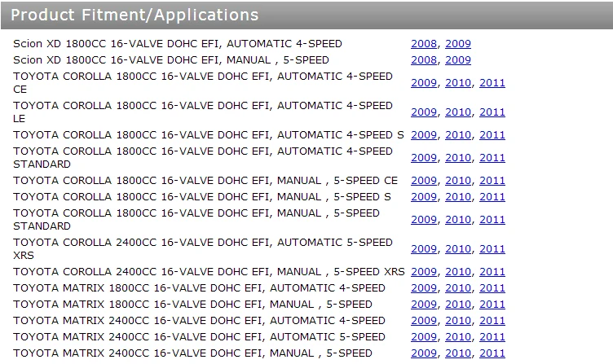Open the 2008 link for Scion XD Manual 5-Speed

(x=424, y=60)
